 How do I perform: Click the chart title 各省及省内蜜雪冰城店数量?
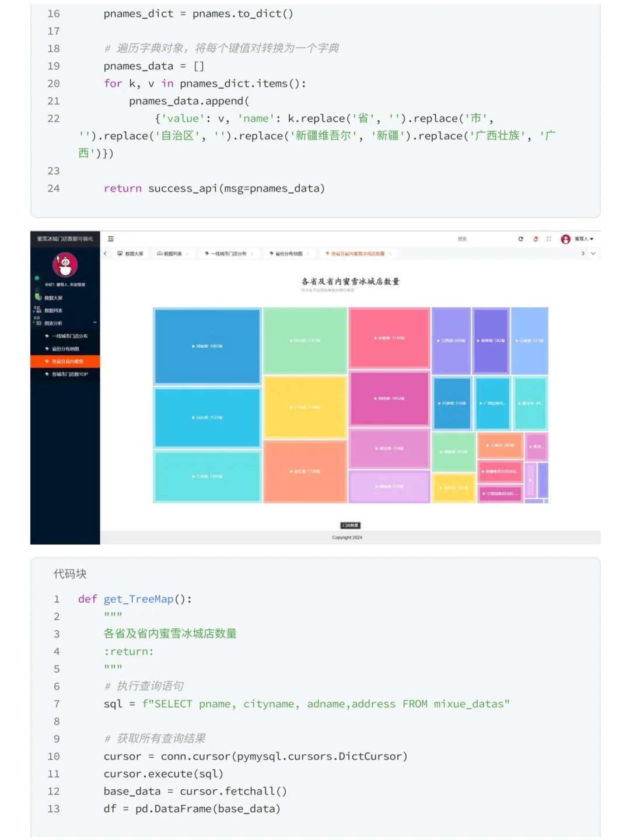tap(351, 282)
